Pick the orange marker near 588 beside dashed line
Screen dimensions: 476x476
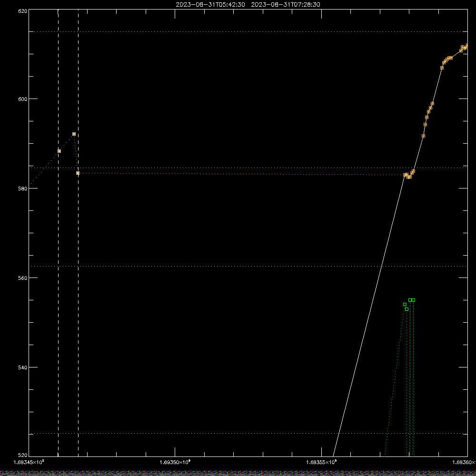pyautogui.click(x=59, y=151)
